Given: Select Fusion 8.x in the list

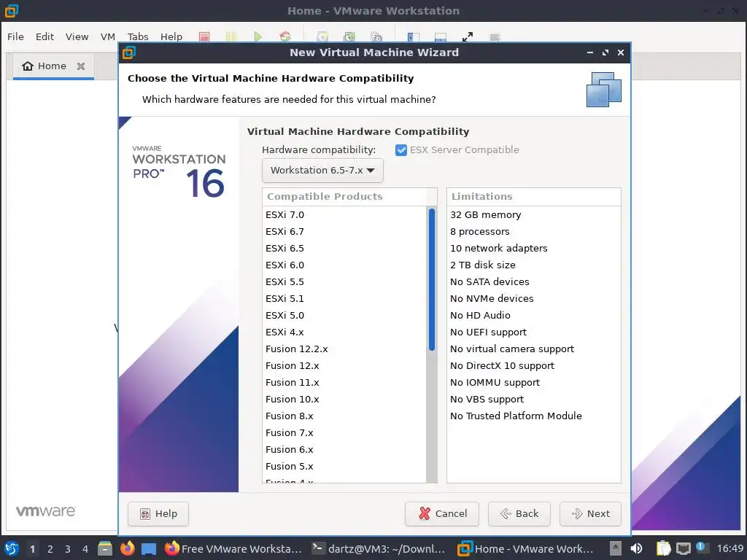Looking at the screenshot, I should (x=290, y=416).
